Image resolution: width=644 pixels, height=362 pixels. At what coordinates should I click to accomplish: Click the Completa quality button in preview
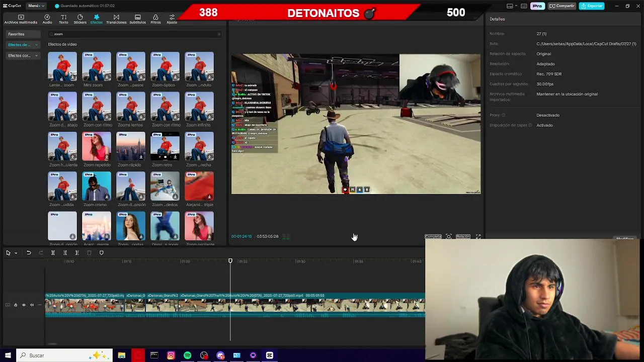pos(433,237)
